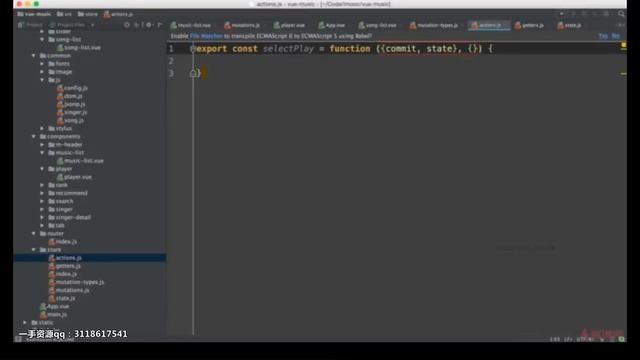Screen dimensions: 640x360
Task: Click the selectPlay function name in code
Action: (288, 49)
